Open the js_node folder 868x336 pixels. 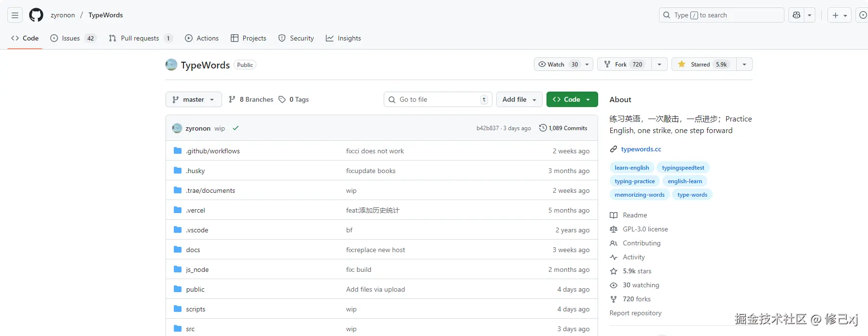[197, 269]
